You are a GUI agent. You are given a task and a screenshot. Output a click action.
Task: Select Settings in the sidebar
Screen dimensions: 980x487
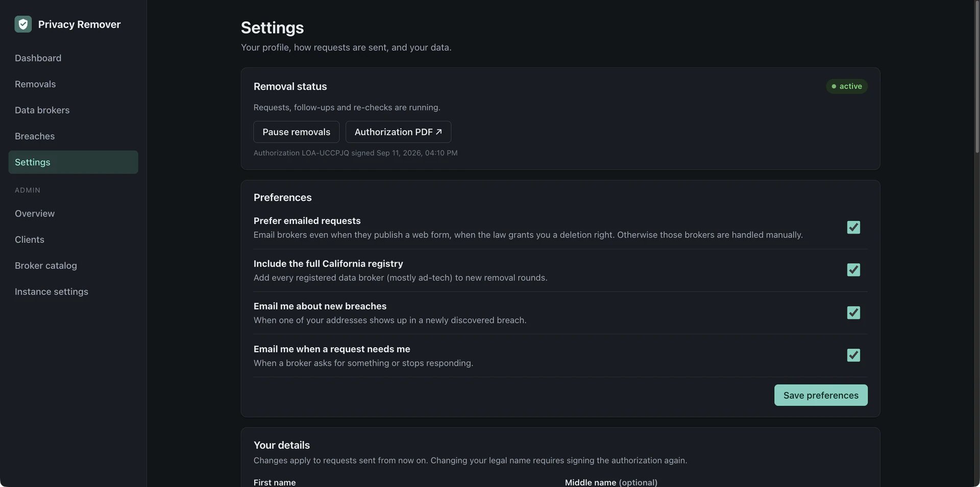(73, 162)
